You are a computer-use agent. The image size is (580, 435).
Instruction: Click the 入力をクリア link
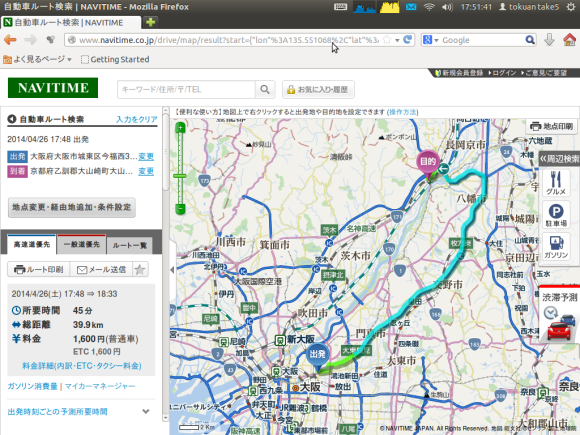(x=136, y=119)
